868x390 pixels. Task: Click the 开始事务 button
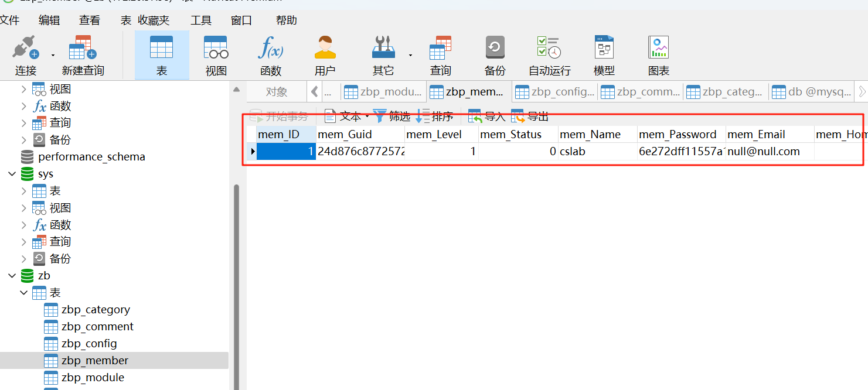pyautogui.click(x=280, y=117)
